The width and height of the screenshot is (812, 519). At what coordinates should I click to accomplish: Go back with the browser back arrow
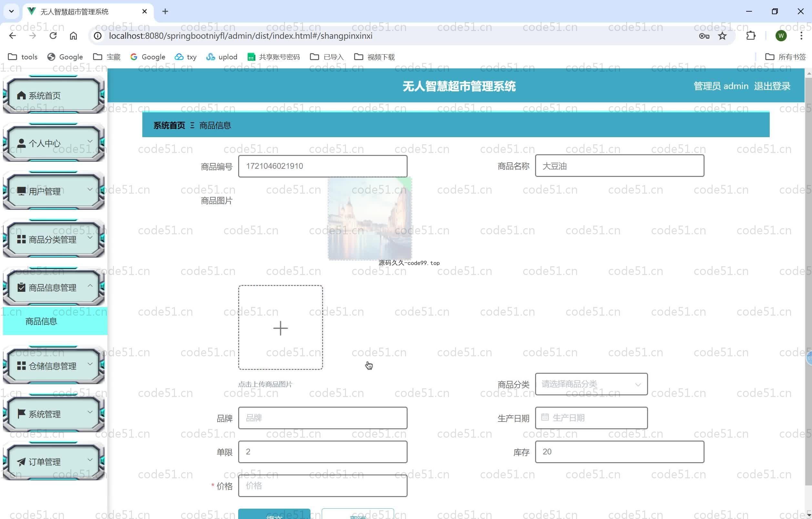[x=13, y=36]
